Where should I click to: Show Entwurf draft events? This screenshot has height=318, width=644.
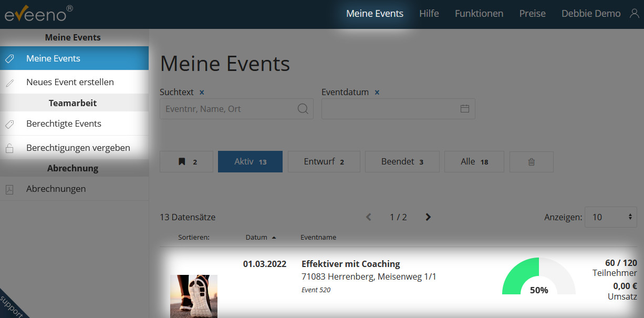[324, 162]
